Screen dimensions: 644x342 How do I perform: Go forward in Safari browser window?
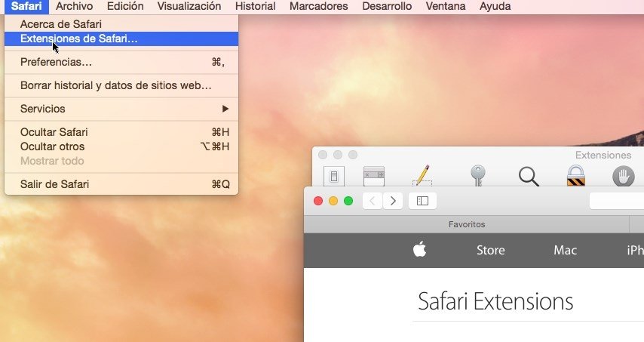click(393, 201)
